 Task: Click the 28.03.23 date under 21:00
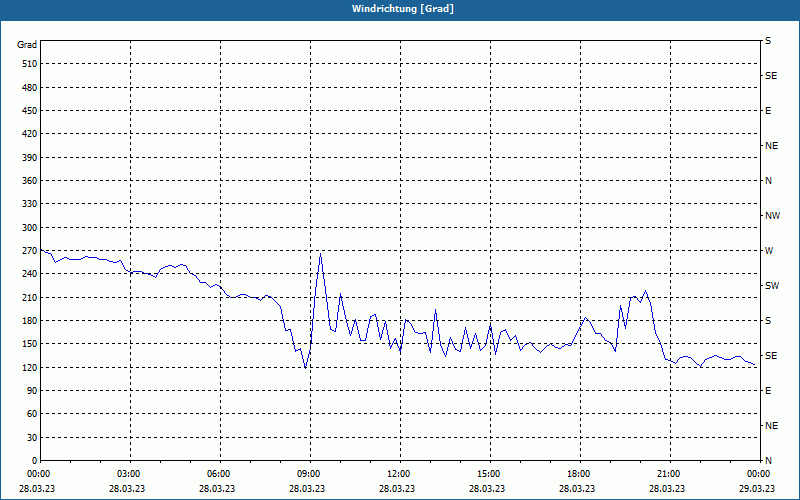[667, 488]
